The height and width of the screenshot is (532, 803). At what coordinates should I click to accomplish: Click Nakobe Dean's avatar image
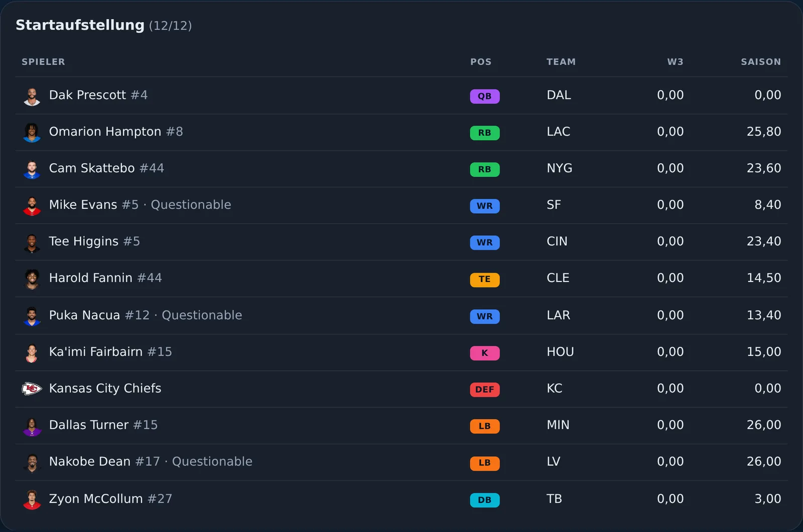32,463
